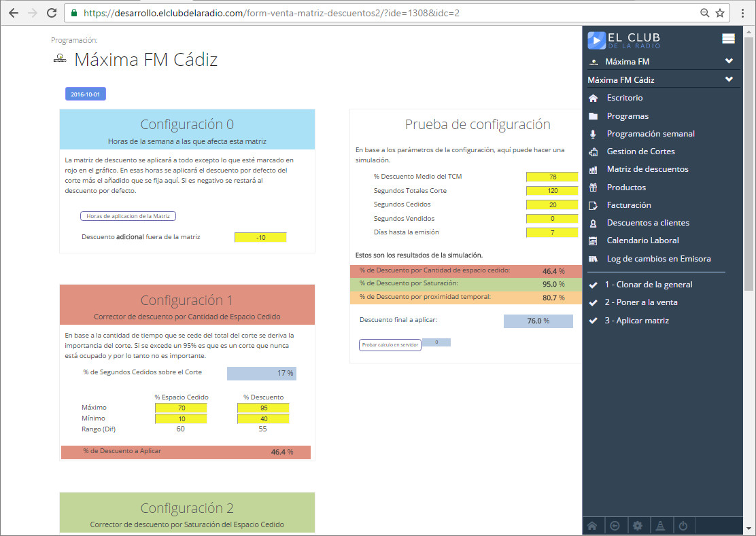Click the scrollbar down arrow

pos(749,529)
